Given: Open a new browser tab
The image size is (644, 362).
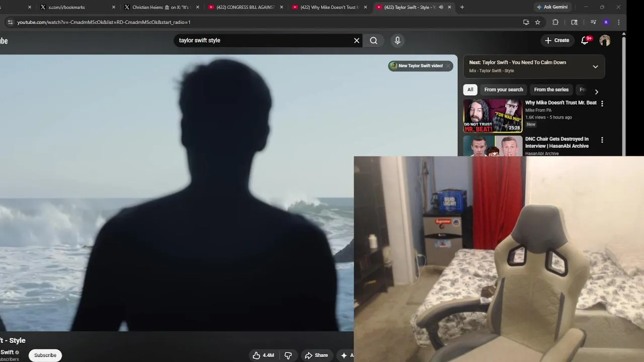Looking at the screenshot, I should pos(462,7).
